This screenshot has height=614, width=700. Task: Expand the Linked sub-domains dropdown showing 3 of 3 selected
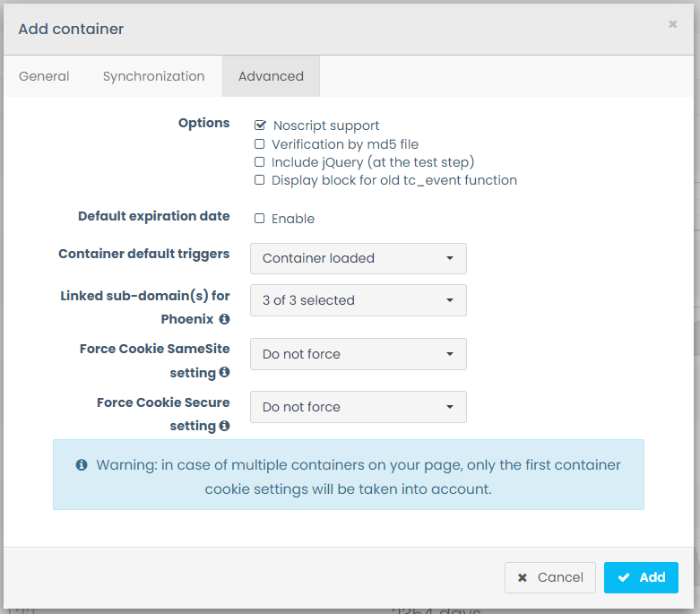click(x=358, y=300)
